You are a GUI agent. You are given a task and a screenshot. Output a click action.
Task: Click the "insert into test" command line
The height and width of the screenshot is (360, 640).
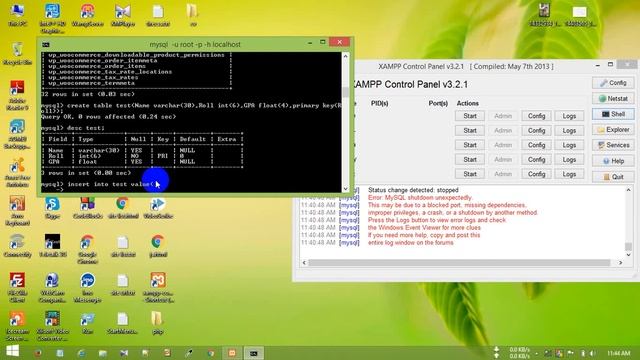click(98, 184)
